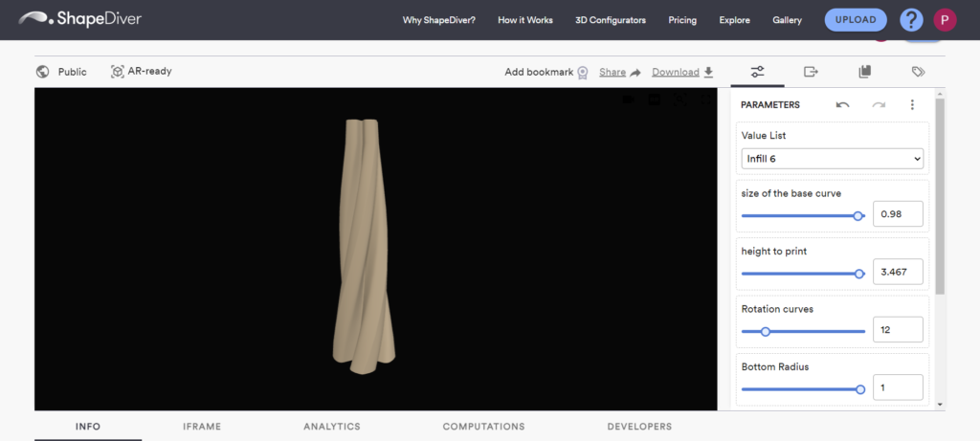Click the base curve size value field 0.98

(x=898, y=213)
